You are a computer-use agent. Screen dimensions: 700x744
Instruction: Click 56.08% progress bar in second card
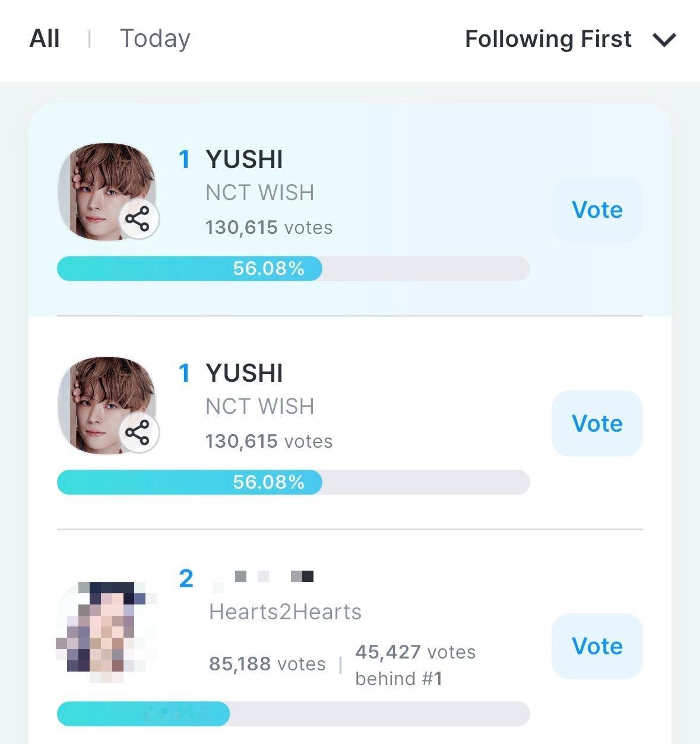293,482
